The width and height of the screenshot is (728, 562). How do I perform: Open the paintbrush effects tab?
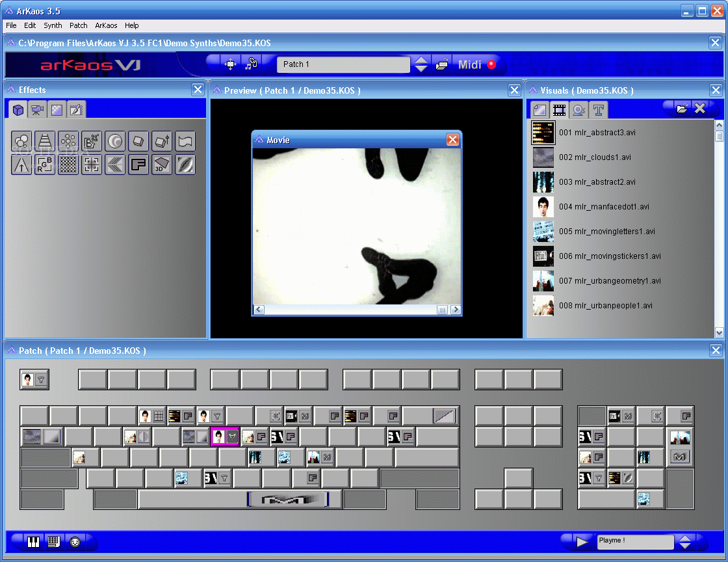click(76, 110)
